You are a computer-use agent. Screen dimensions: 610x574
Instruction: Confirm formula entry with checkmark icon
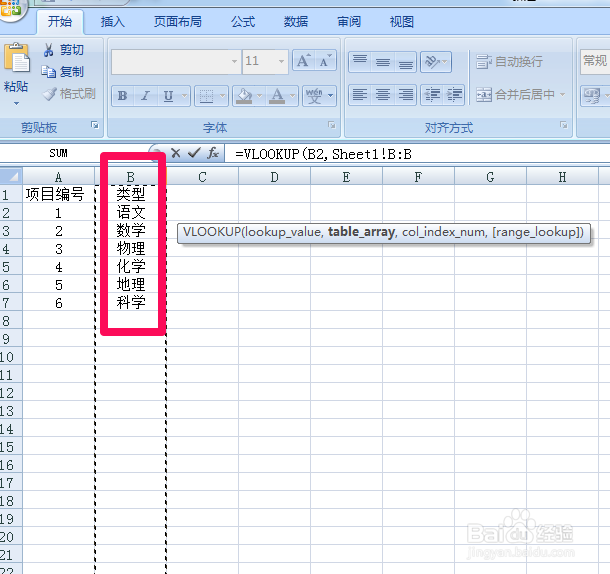pos(194,153)
